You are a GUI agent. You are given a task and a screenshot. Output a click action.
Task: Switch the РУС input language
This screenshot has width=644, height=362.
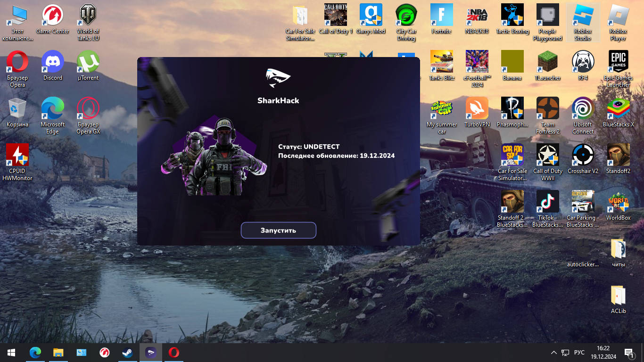579,353
